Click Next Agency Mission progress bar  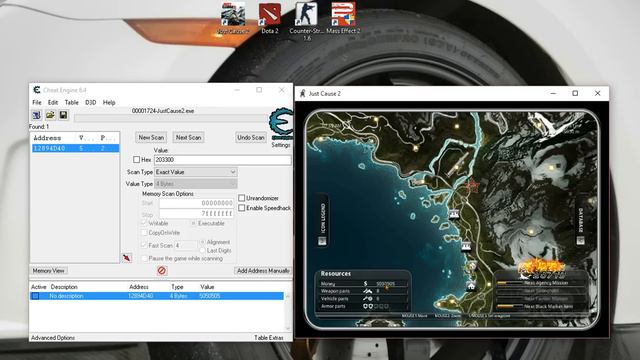click(x=509, y=283)
